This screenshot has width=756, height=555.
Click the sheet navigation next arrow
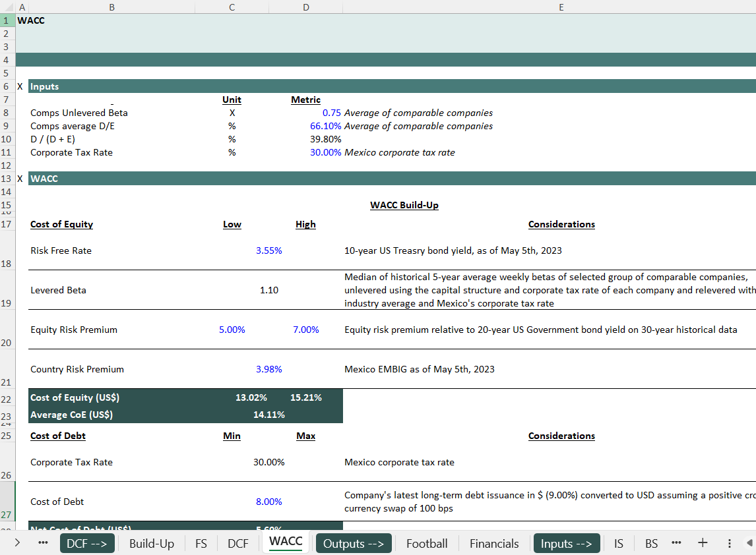17,543
